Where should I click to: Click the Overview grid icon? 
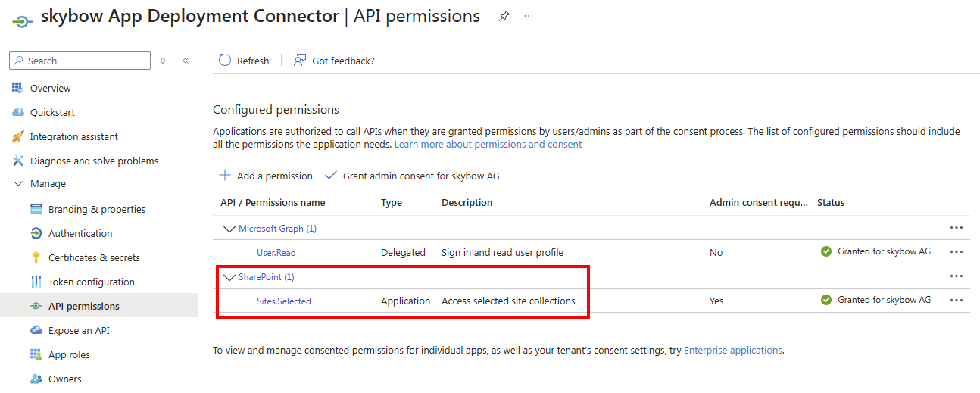click(x=18, y=88)
